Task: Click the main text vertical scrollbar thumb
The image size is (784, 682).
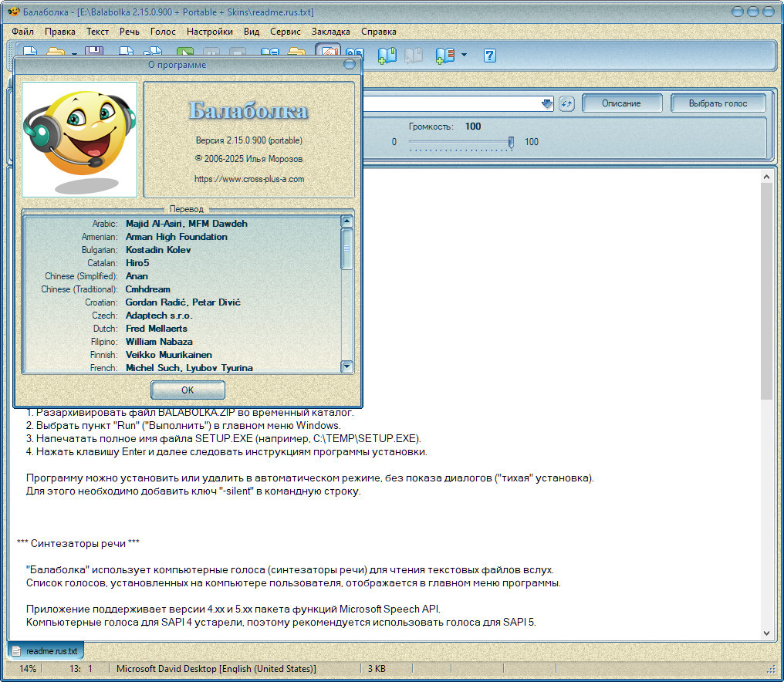Action: coord(766,291)
